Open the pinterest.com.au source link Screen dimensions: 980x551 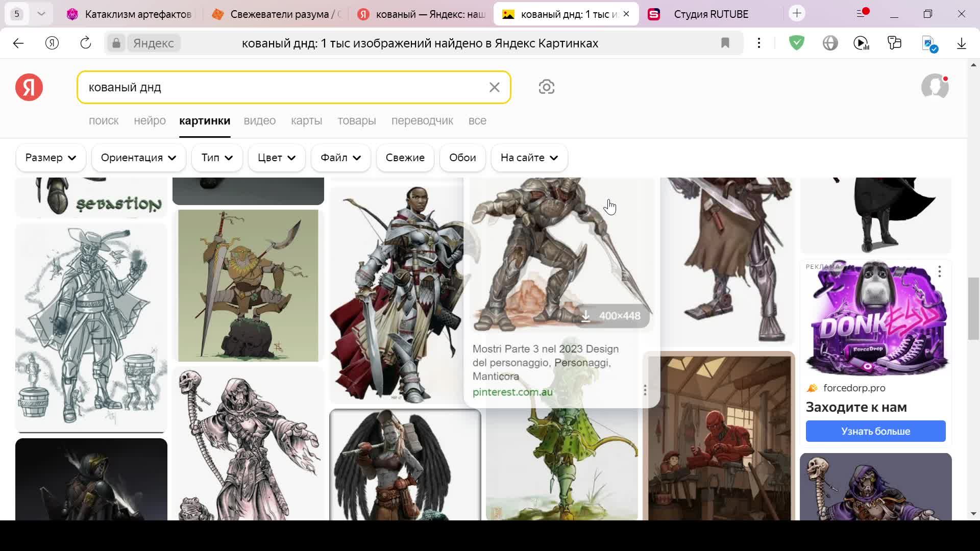coord(512,392)
